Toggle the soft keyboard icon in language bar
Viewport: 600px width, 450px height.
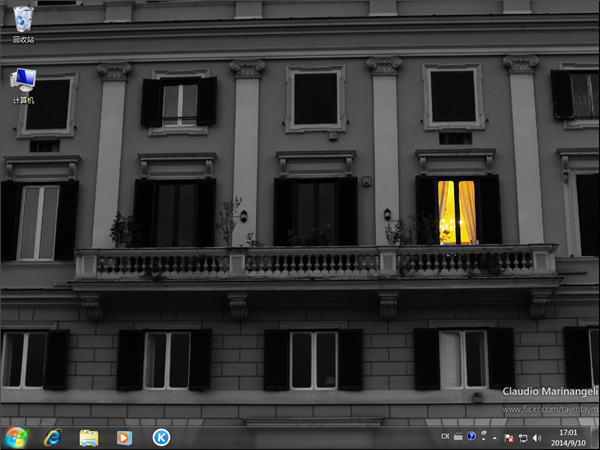458,437
